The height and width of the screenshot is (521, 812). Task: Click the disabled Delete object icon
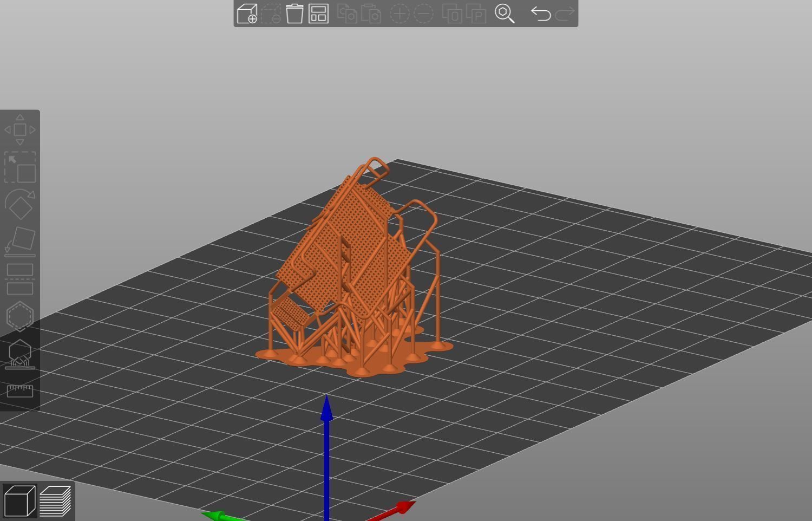(271, 14)
